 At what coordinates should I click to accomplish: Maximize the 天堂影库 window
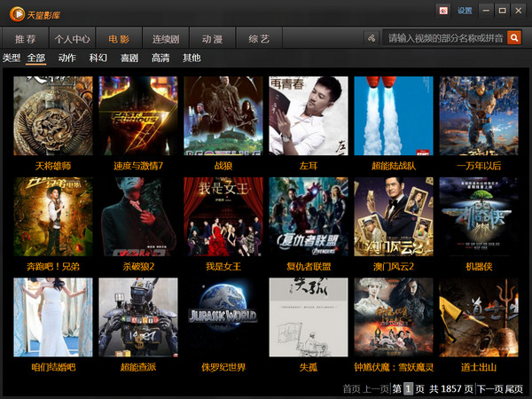(502, 11)
